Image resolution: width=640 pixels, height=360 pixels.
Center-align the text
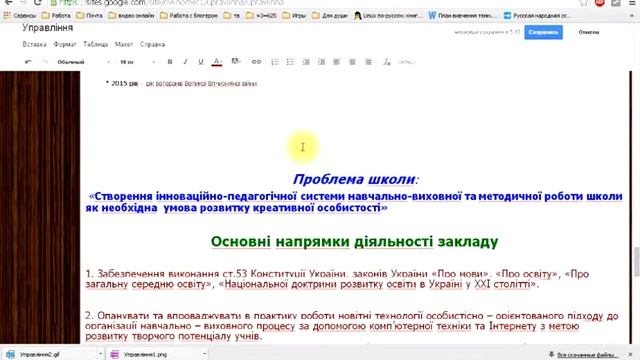[x=352, y=62]
